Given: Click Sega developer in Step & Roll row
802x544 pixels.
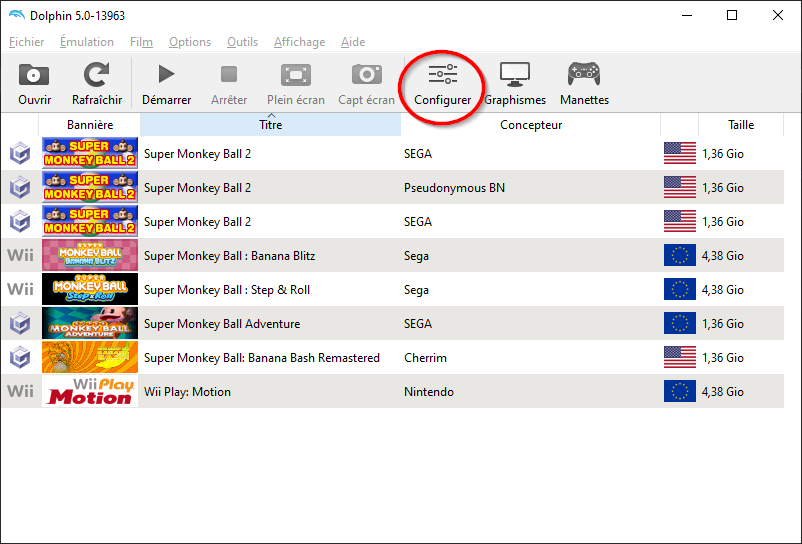Looking at the screenshot, I should pyautogui.click(x=416, y=289).
